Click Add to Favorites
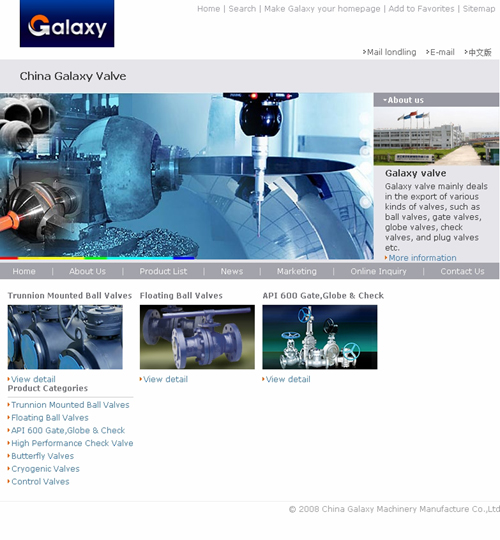This screenshot has height=540, width=500. pos(421,9)
